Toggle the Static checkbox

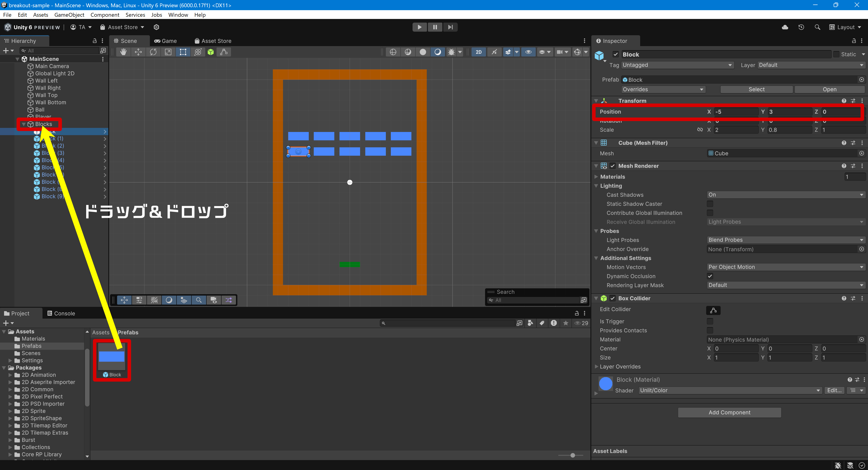click(x=836, y=54)
